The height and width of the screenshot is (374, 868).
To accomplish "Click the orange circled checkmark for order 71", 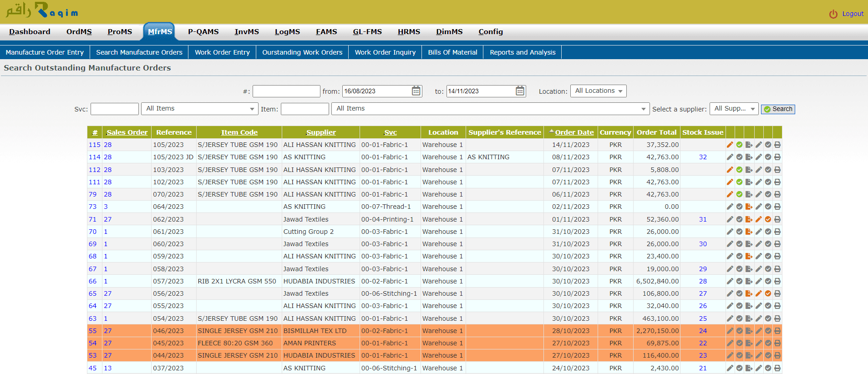I will [768, 219].
